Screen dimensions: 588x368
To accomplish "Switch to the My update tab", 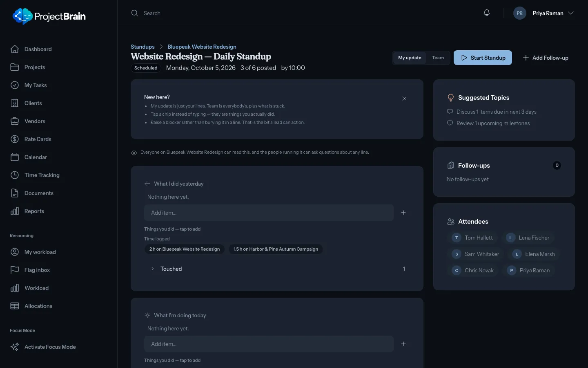I will 410,58.
